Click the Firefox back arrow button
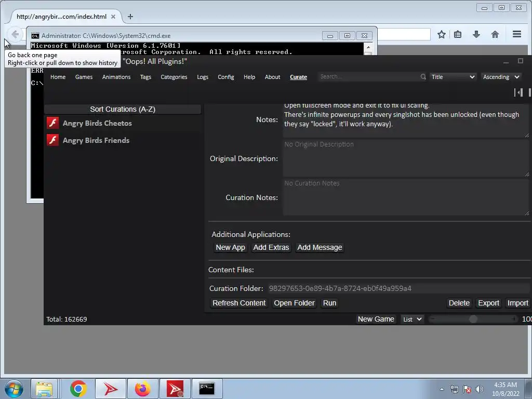532x399 pixels. point(15,34)
